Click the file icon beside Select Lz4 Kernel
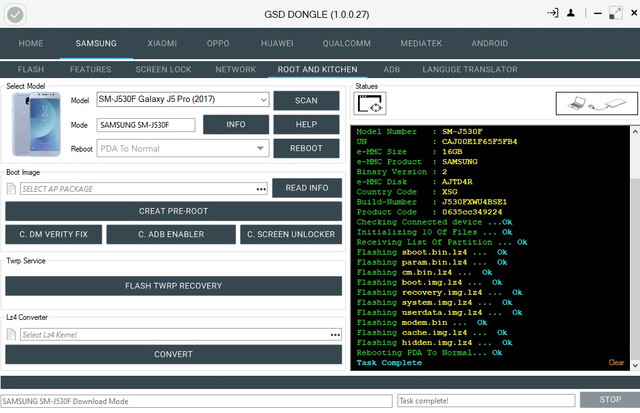 [11, 335]
